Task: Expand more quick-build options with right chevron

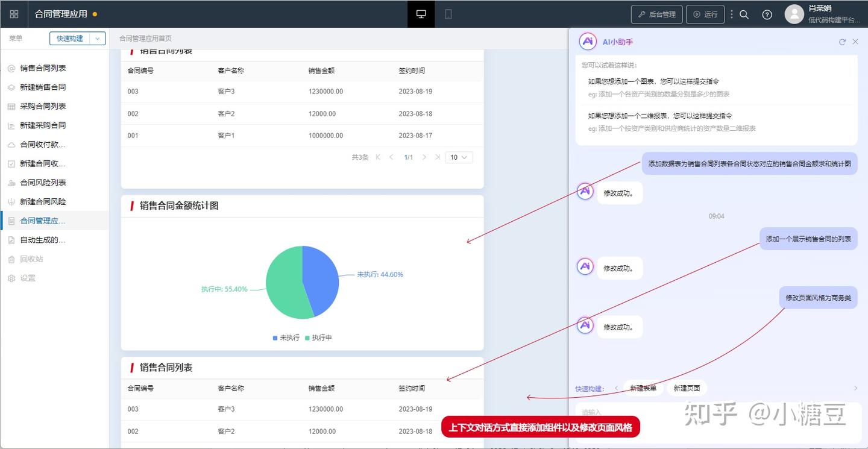Action: (855, 388)
